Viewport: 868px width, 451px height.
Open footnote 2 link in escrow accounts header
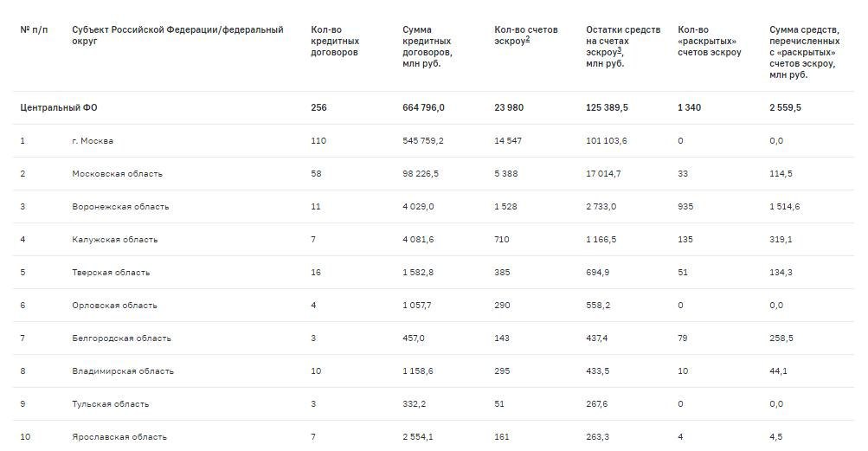coord(528,39)
